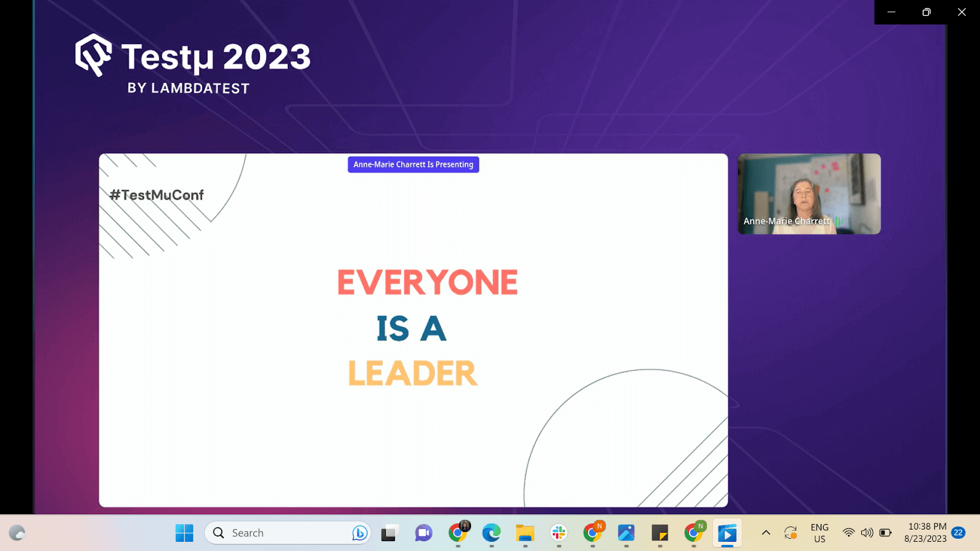Click the active Movies & TV taskbar icon
Screen dimensions: 980x551
tap(727, 533)
